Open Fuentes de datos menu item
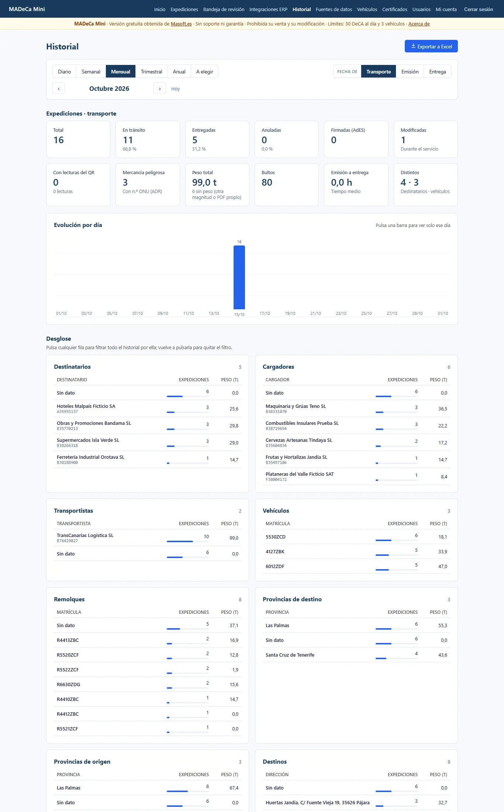Viewport: 504px width, 812px height. click(x=334, y=9)
